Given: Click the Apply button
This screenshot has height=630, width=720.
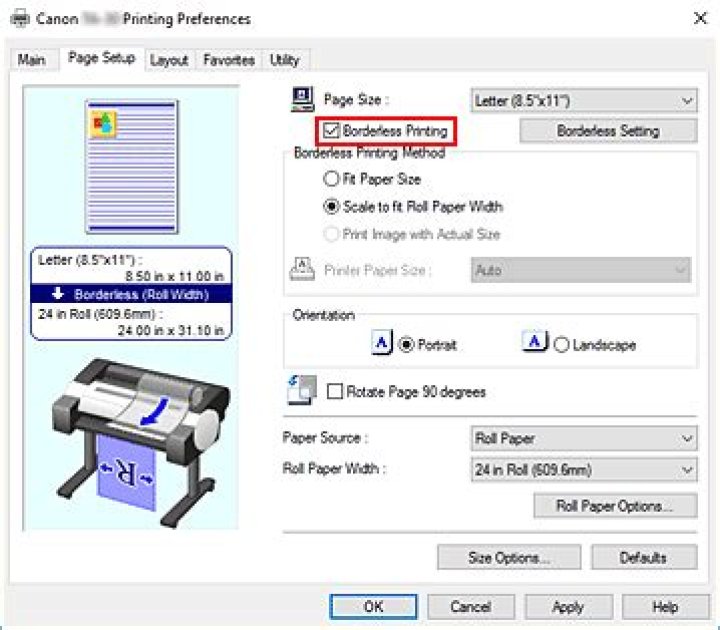Looking at the screenshot, I should [568, 607].
